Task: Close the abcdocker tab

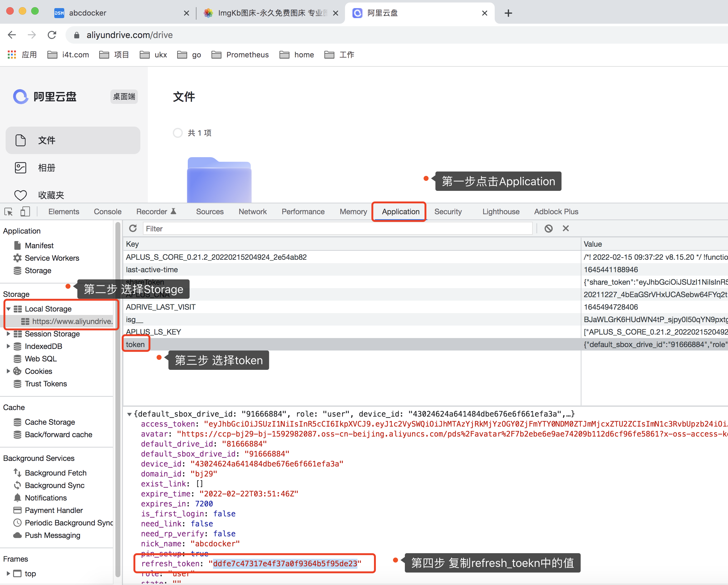Action: click(187, 13)
